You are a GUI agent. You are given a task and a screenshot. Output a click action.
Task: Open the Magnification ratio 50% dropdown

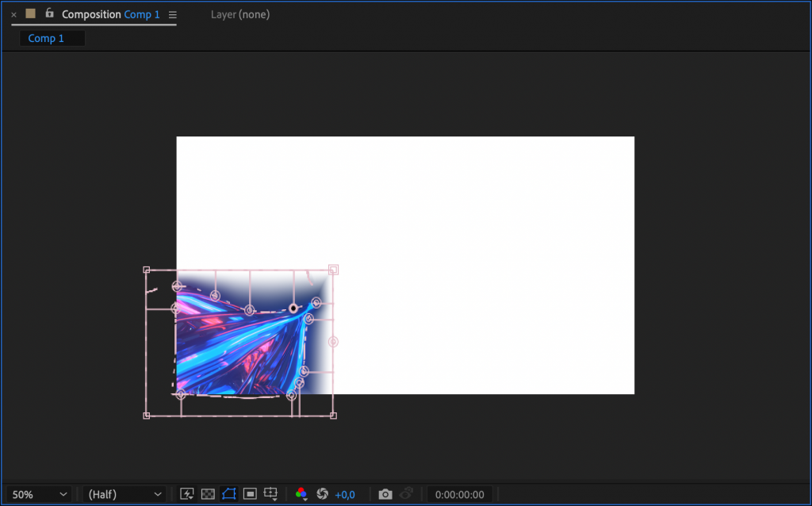(x=37, y=493)
